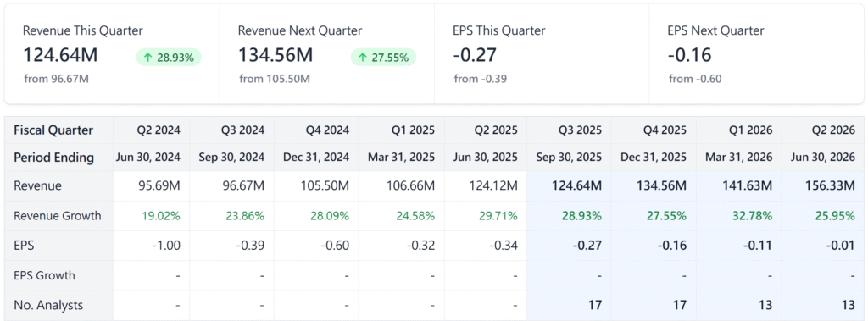
Task: Click the Q3 2025 column header
Action: [569, 130]
